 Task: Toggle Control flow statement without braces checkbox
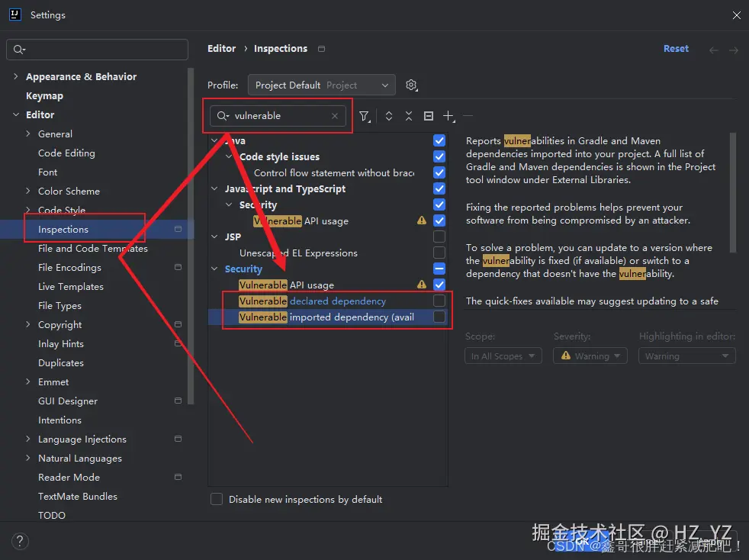(439, 172)
